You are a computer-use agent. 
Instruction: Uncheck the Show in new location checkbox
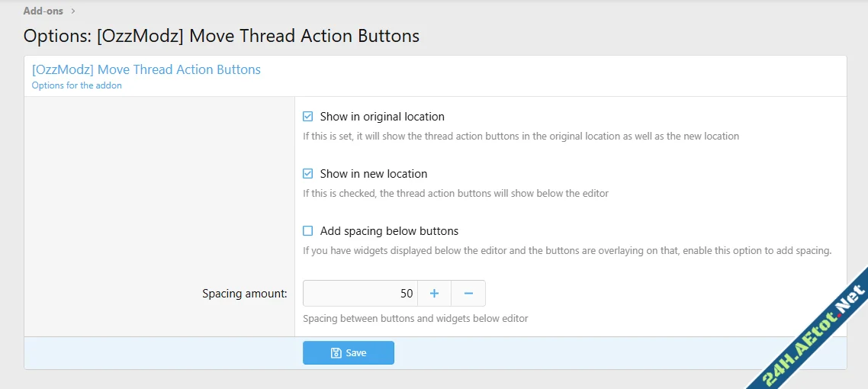click(x=308, y=174)
